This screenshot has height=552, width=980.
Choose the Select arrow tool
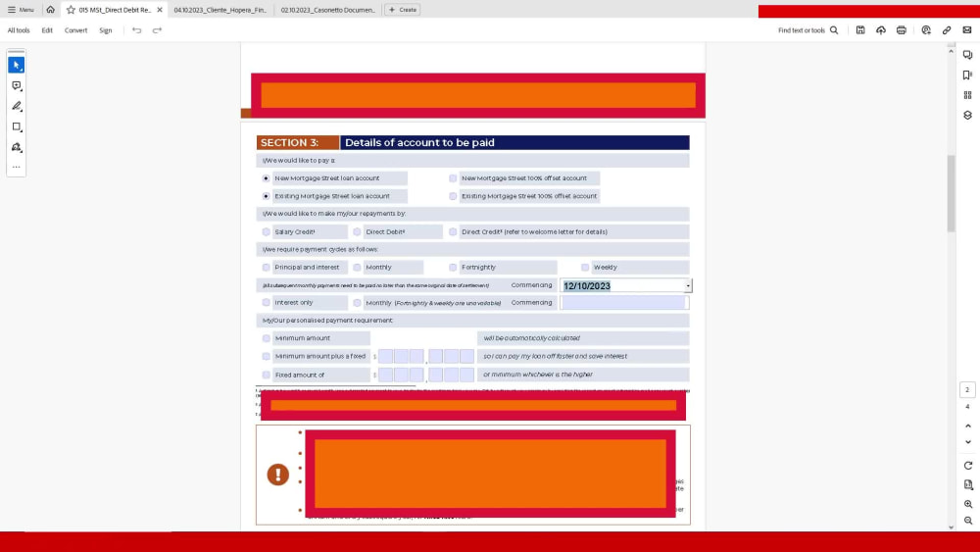(17, 65)
